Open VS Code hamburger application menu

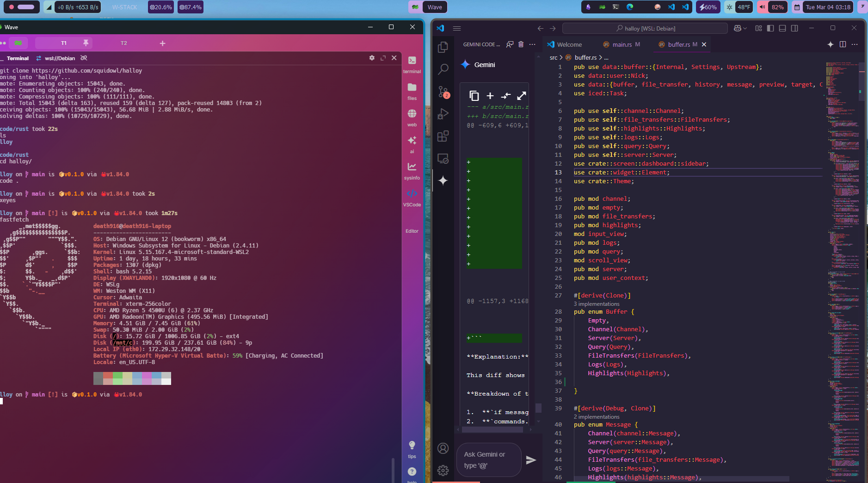[x=457, y=28]
